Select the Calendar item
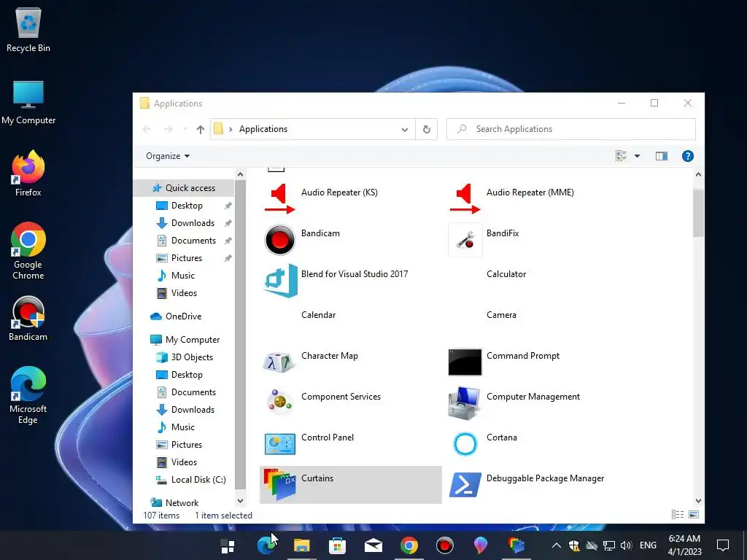 coord(318,315)
